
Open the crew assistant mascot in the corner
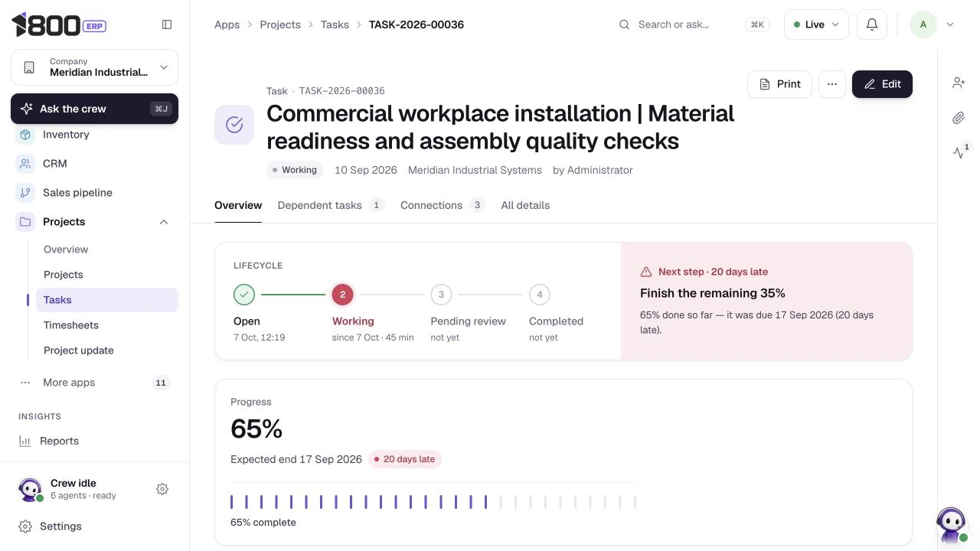pyautogui.click(x=951, y=525)
